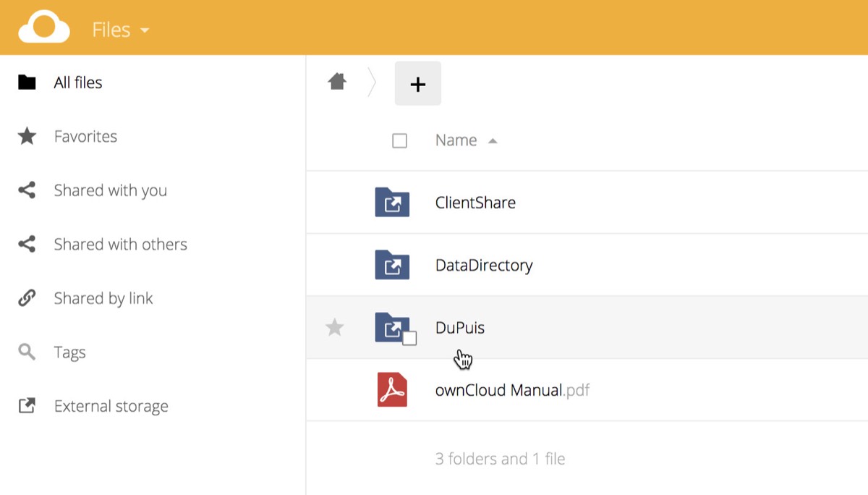Toggle the select all files checkbox
This screenshot has width=868, height=495.
pos(399,140)
